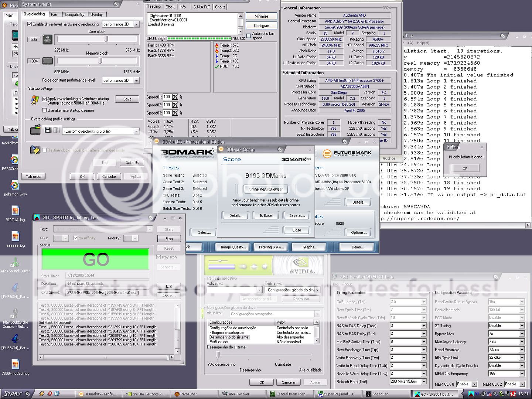
Task: Click Online ResultBrowser in 3DMark Score
Action: coord(266,189)
